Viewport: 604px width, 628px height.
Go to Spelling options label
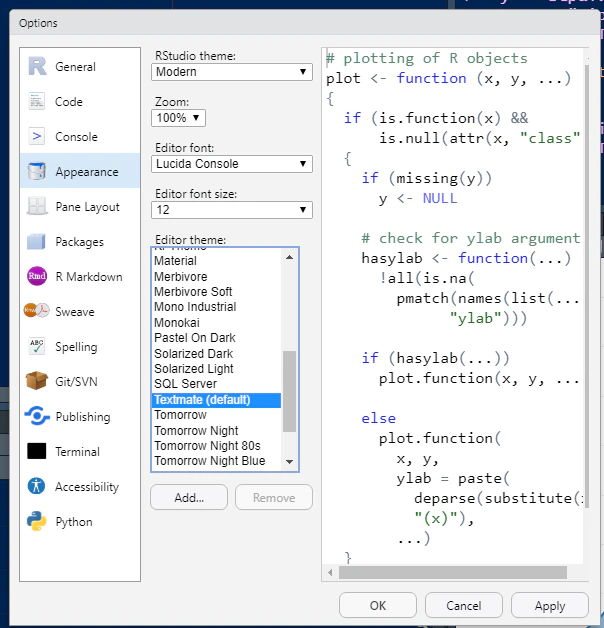(76, 347)
